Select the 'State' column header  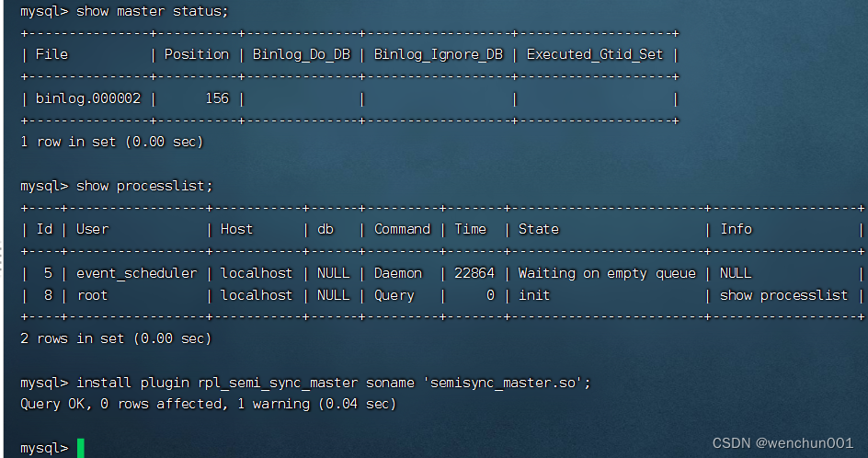[x=539, y=229]
